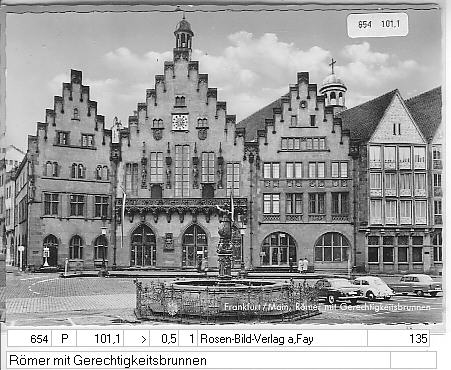Click the 654 cell in the bottom table
Viewport: 451px width, 370px height.
tap(29, 339)
